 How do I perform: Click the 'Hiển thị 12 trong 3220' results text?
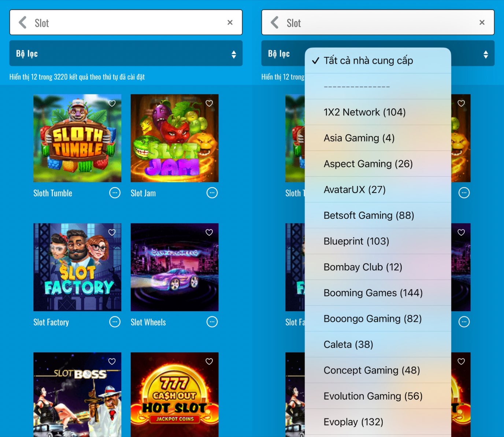tap(77, 77)
